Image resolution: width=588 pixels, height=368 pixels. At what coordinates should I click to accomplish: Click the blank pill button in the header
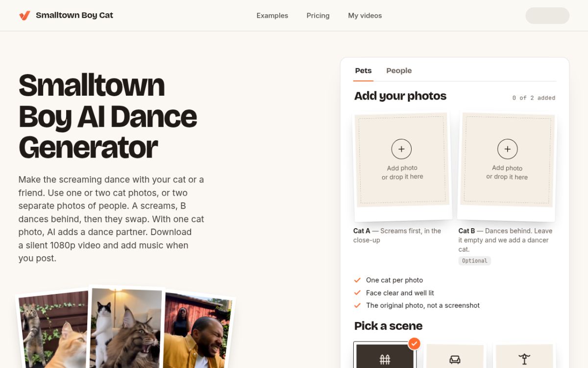[x=547, y=16]
